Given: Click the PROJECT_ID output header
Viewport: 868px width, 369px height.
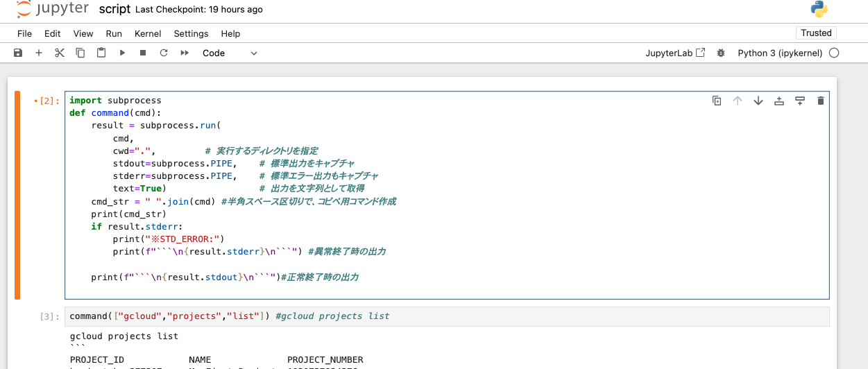Looking at the screenshot, I should [97, 359].
